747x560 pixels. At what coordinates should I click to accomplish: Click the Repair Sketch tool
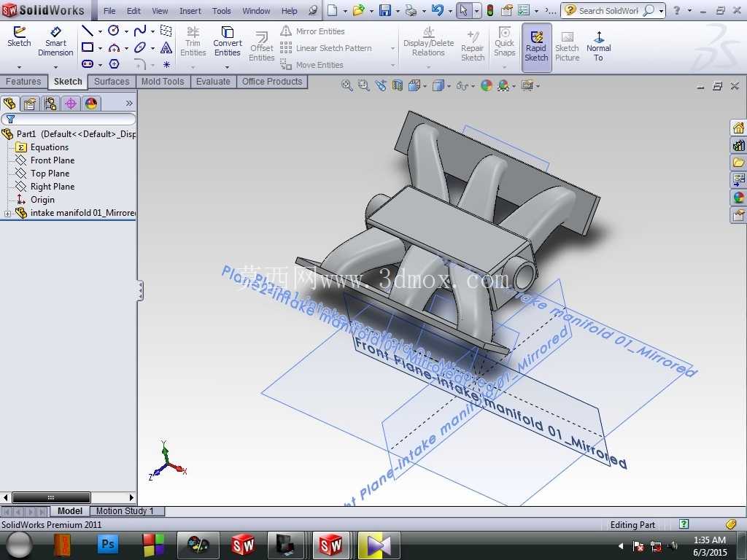[x=473, y=46]
